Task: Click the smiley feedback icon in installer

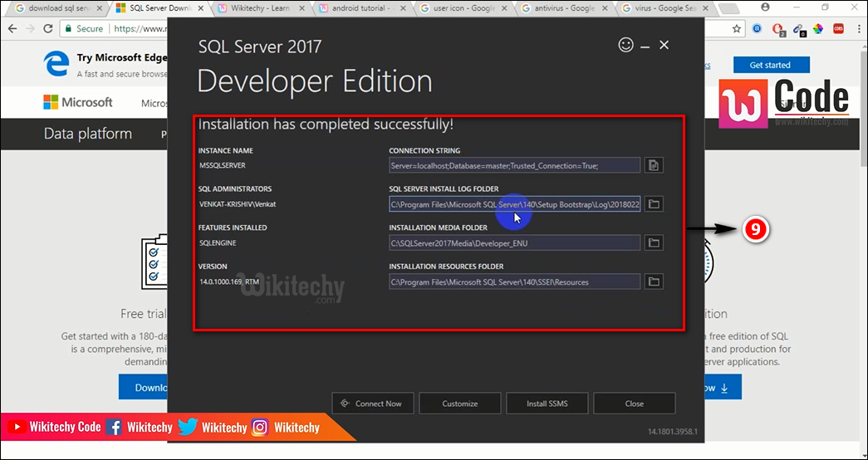Action: click(626, 45)
